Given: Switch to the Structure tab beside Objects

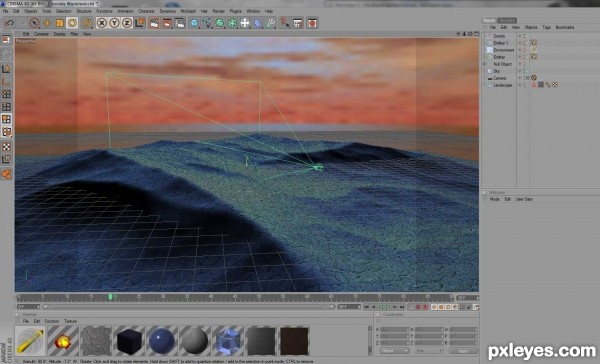Looking at the screenshot, I should click(507, 20).
